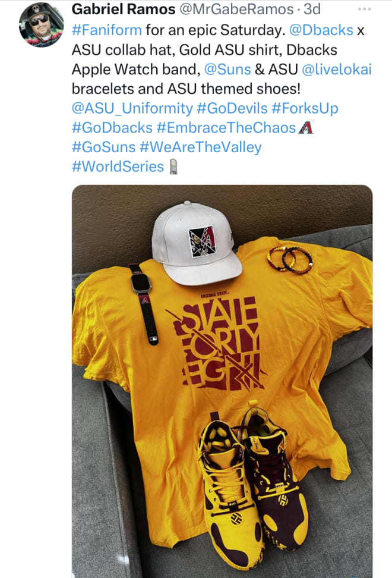Screen dimensions: 392x578
Task: Open the #GoSuns hashtag
Action: 104,147
